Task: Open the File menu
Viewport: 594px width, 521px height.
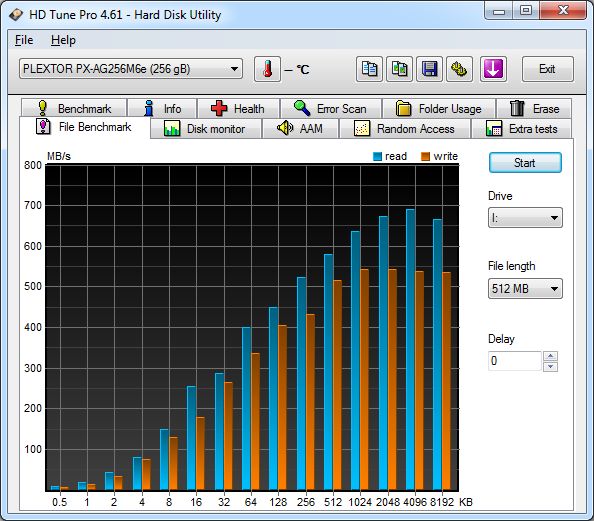Action: tap(24, 40)
